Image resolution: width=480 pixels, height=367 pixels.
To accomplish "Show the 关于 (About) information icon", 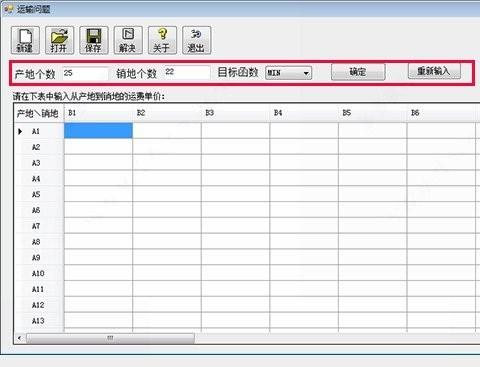I will coord(162,40).
